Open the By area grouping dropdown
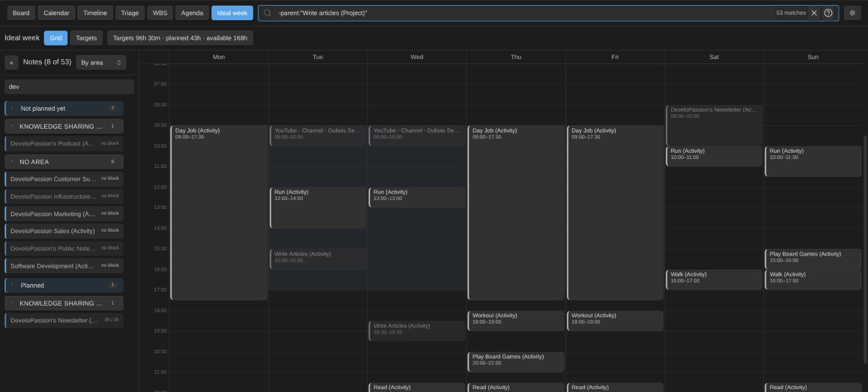Viewport: 868px width, 392px height. pyautogui.click(x=101, y=62)
